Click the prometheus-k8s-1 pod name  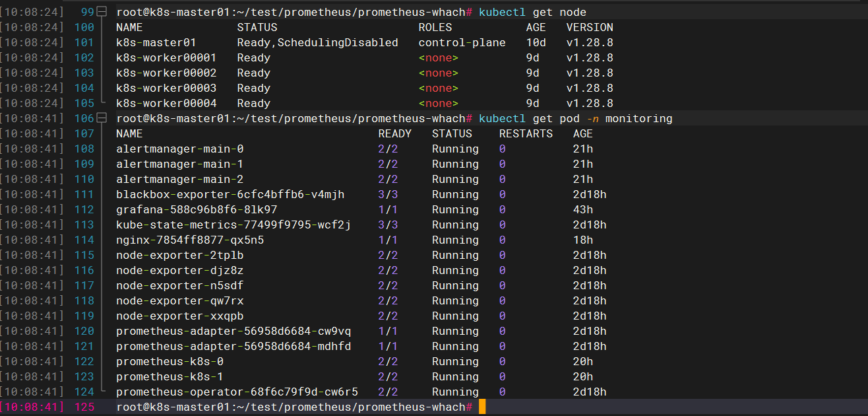coord(170,376)
